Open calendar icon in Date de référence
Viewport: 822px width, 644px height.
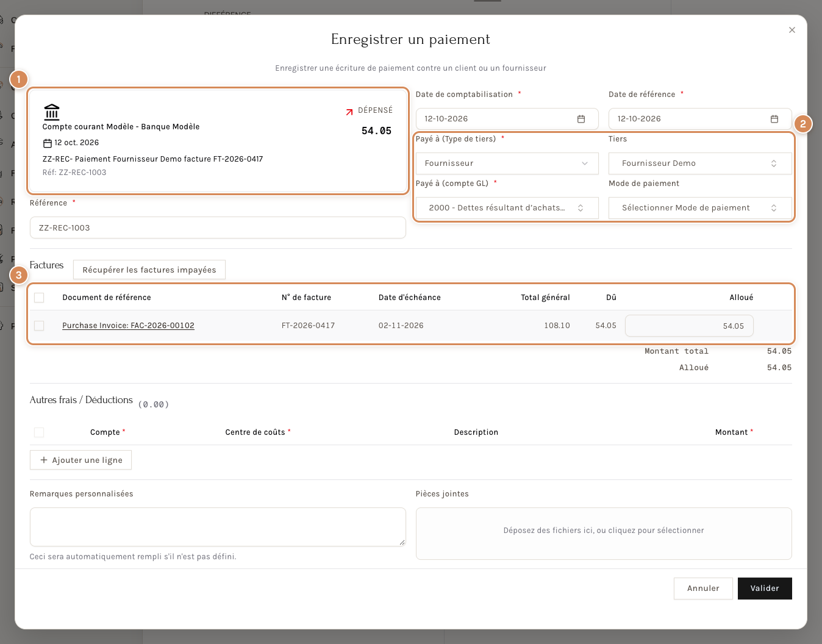[x=774, y=119]
